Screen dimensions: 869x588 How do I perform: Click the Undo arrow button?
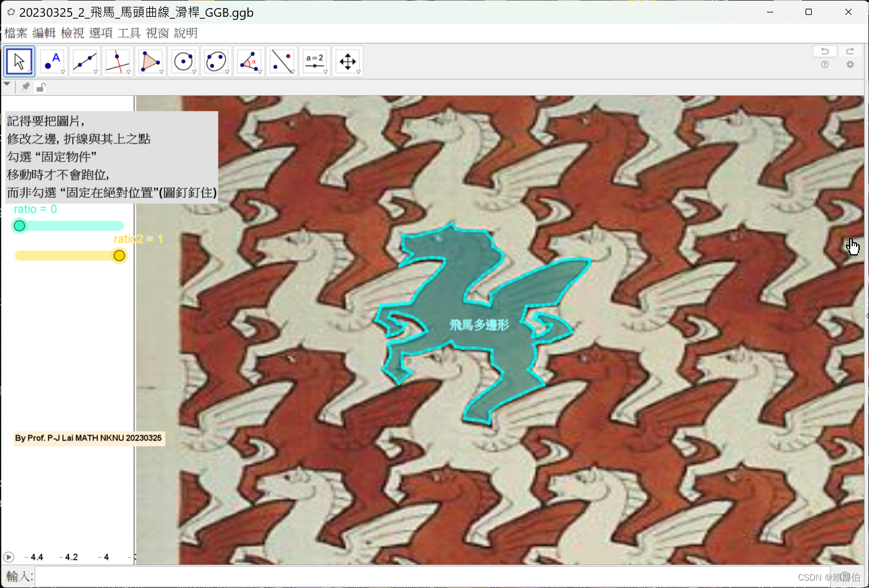coord(825,51)
